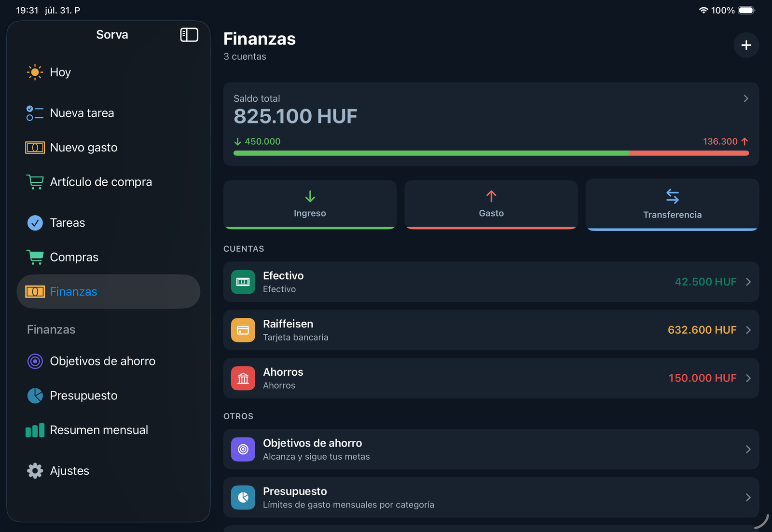Viewport: 772px width, 532px height.
Task: Click the battery indicator in status bar
Action: 746,10
